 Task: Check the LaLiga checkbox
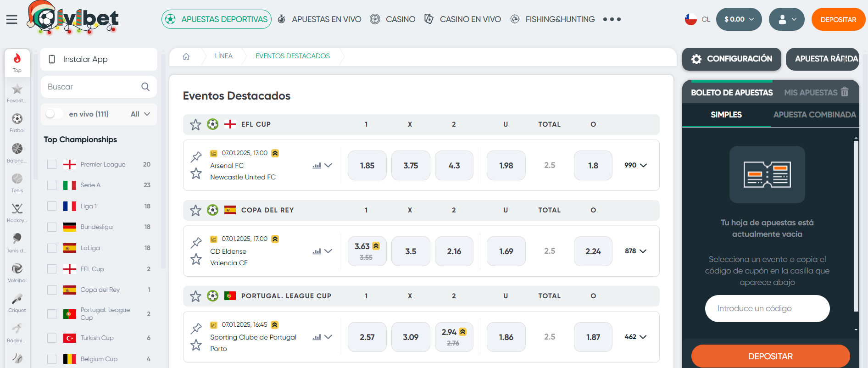[x=52, y=248]
